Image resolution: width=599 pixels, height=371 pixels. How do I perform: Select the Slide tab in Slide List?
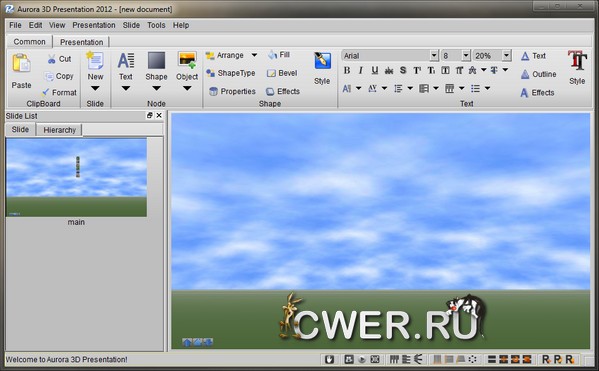(20, 130)
